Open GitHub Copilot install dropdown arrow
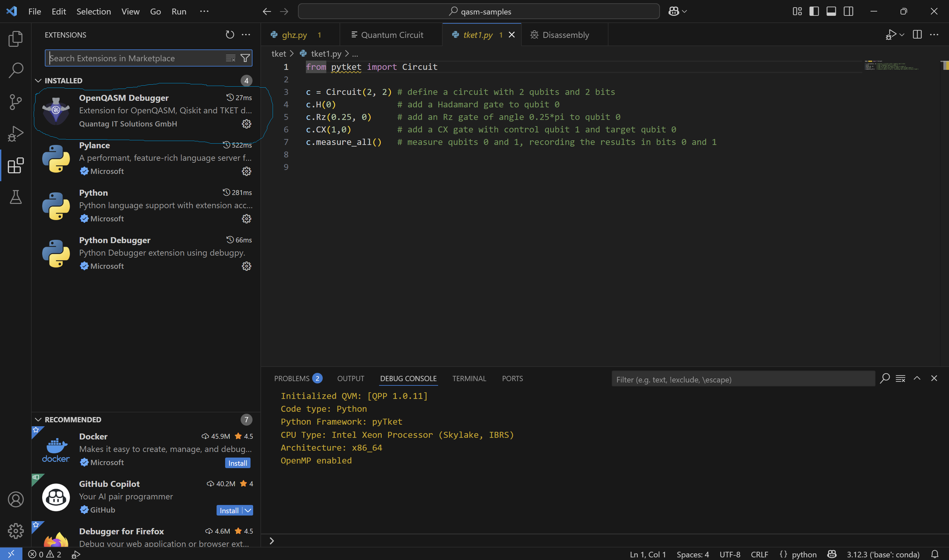This screenshot has width=949, height=560. tap(248, 511)
